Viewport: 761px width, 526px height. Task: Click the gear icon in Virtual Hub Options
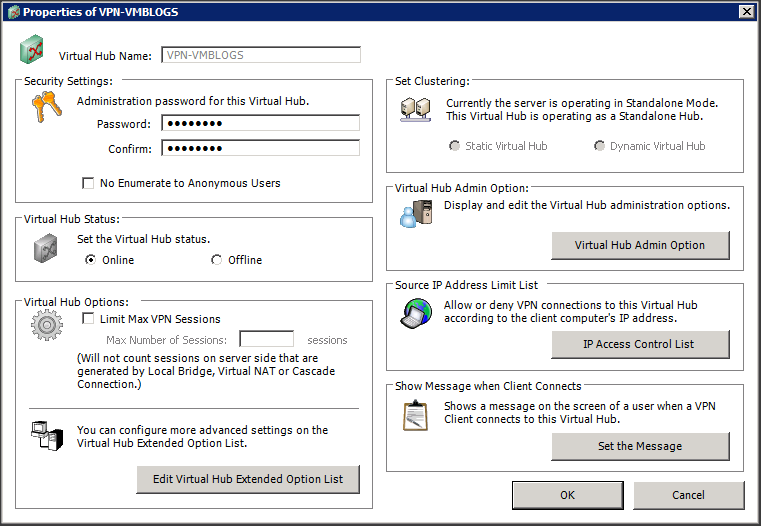46,327
